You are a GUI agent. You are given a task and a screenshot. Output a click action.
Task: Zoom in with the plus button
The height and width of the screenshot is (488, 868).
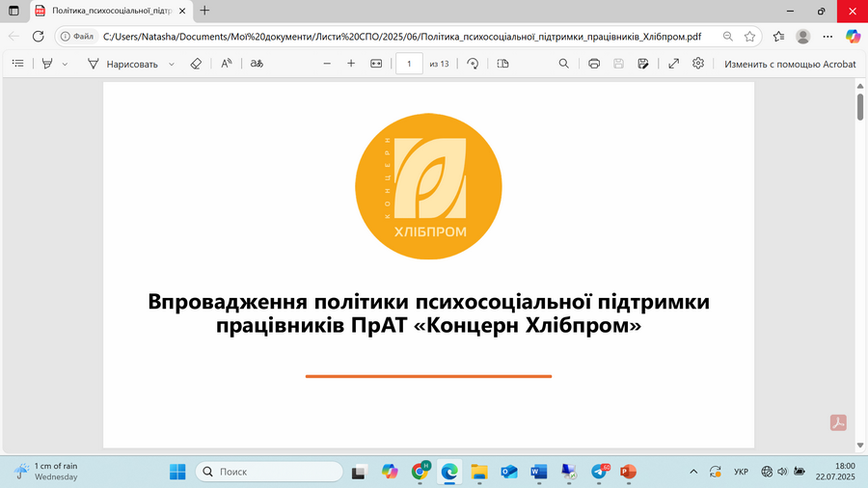(351, 64)
